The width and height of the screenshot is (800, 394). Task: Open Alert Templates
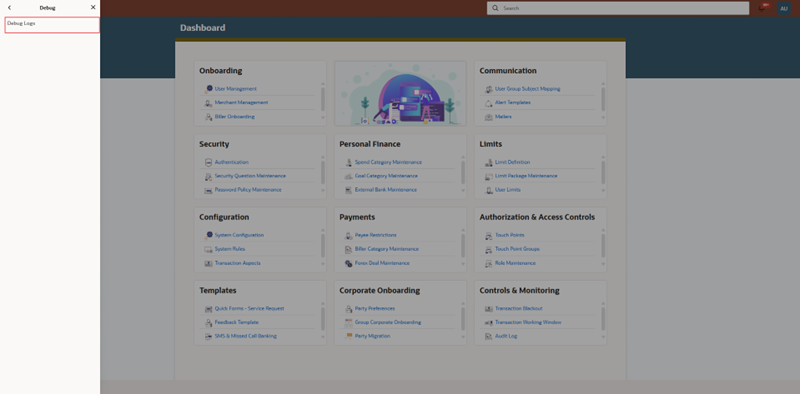pos(512,103)
